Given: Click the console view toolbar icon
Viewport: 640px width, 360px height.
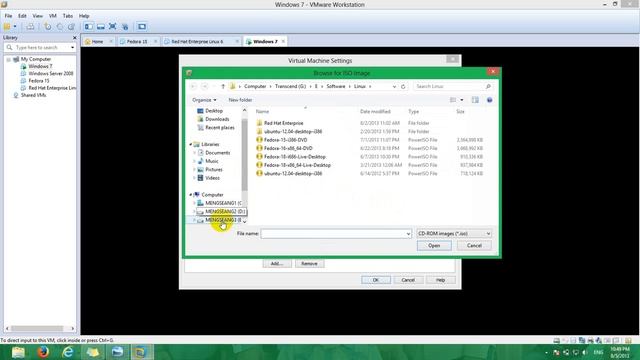Looking at the screenshot, I should point(142,27).
